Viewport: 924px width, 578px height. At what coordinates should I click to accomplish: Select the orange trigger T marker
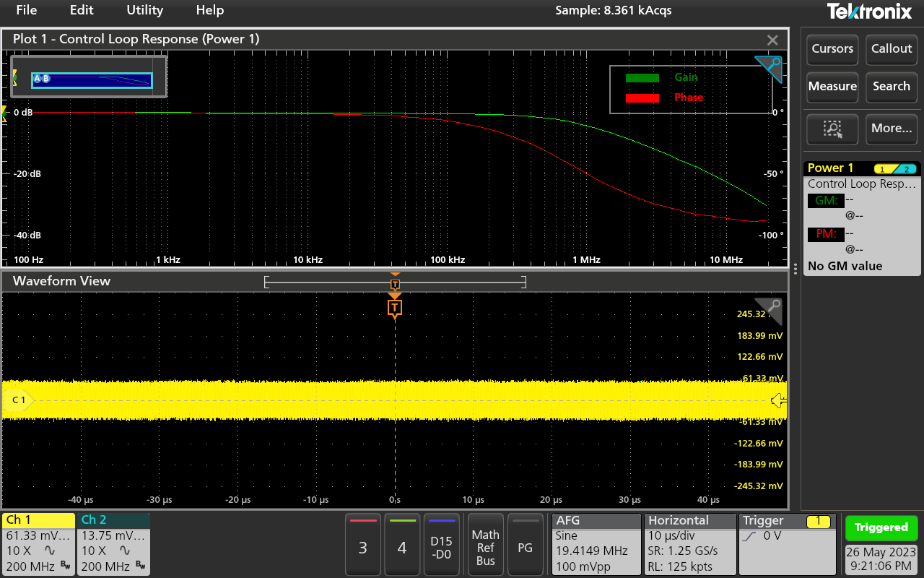click(394, 309)
